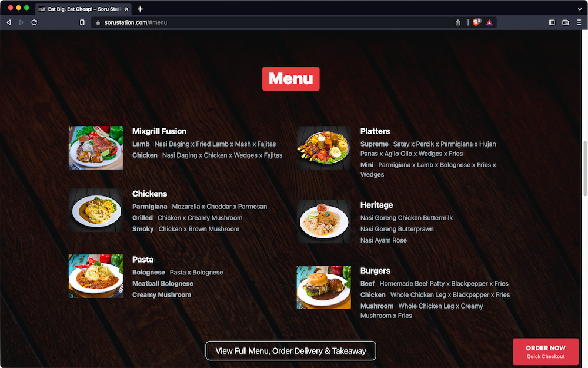This screenshot has width=588, height=368.
Task: Toggle the browser sidebar panel
Action: pyautogui.click(x=552, y=22)
